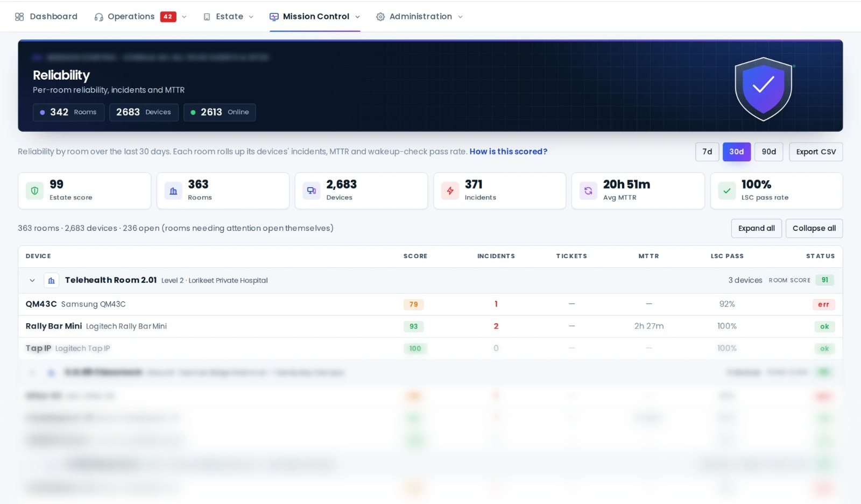Select the 30d time range

pos(736,152)
